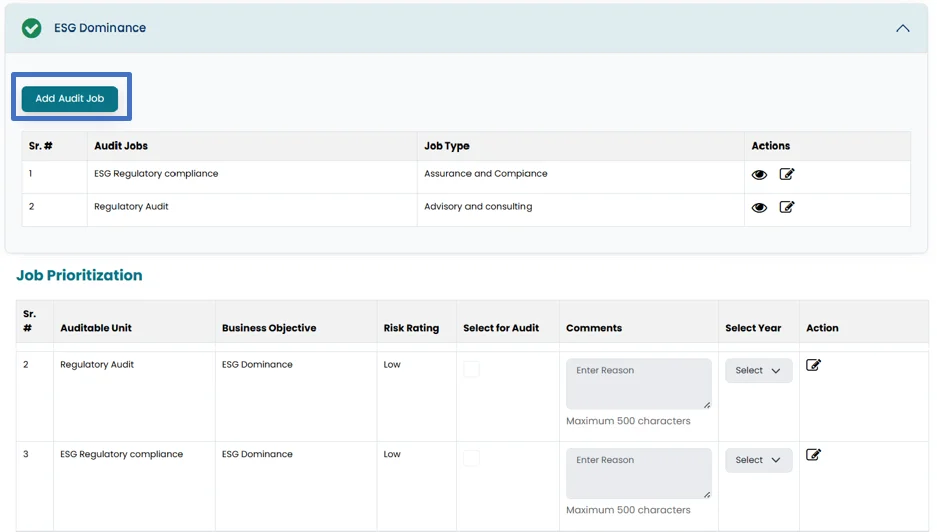Edit the ESG Regulatory compliance audit job
Image resolution: width=937 pixels, height=532 pixels.
[x=787, y=175]
